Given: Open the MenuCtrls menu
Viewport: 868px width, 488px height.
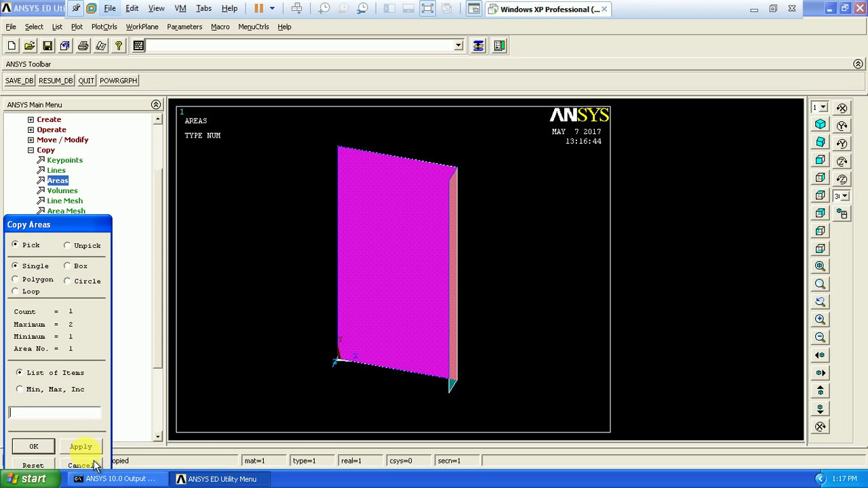Looking at the screenshot, I should 254,26.
